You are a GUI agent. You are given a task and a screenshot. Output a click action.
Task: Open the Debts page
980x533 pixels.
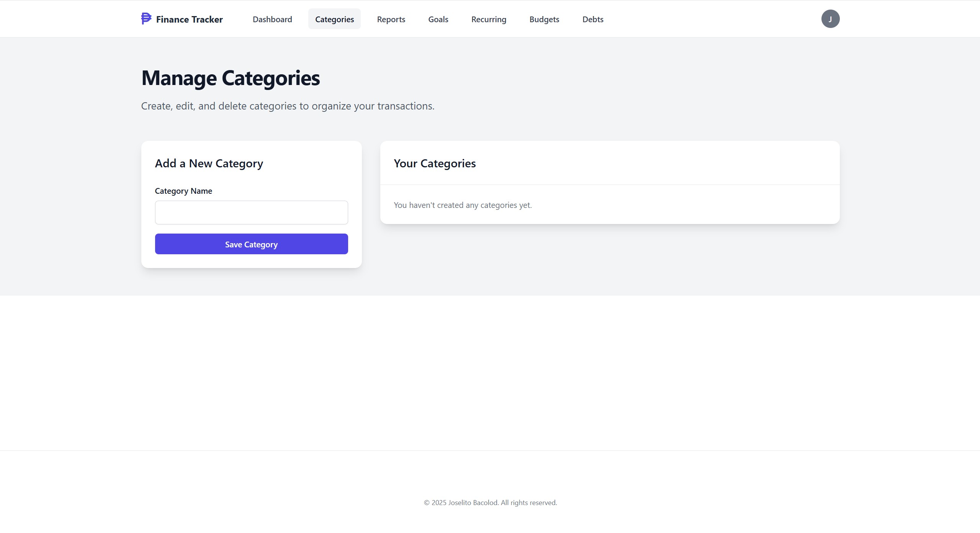click(592, 19)
